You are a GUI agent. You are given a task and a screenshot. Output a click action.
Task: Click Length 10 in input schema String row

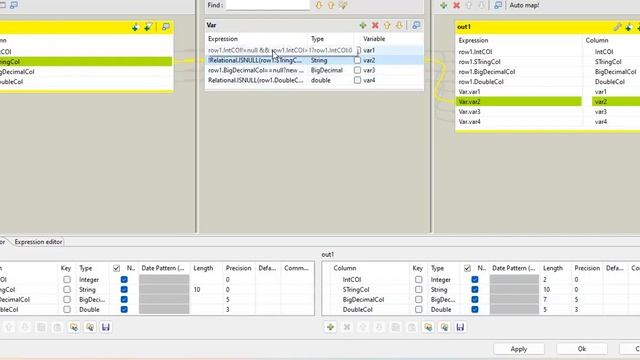(197, 289)
